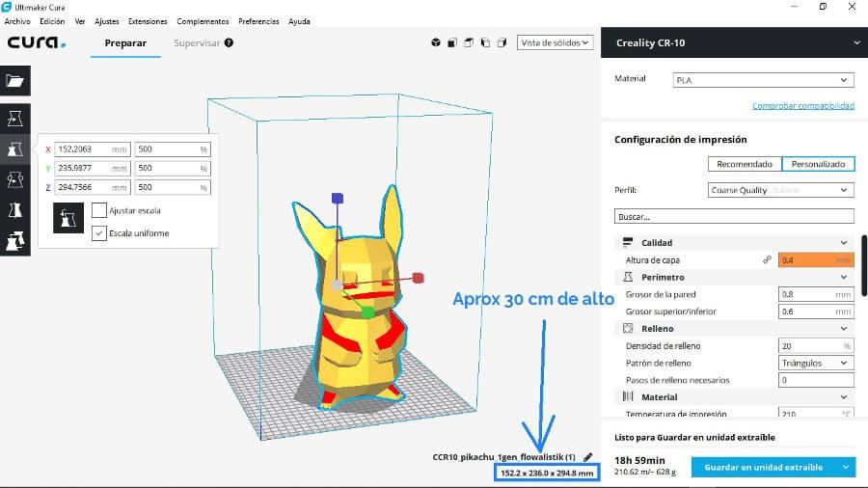Click the Y scale percent field
The width and height of the screenshot is (868, 488).
coord(173,168)
